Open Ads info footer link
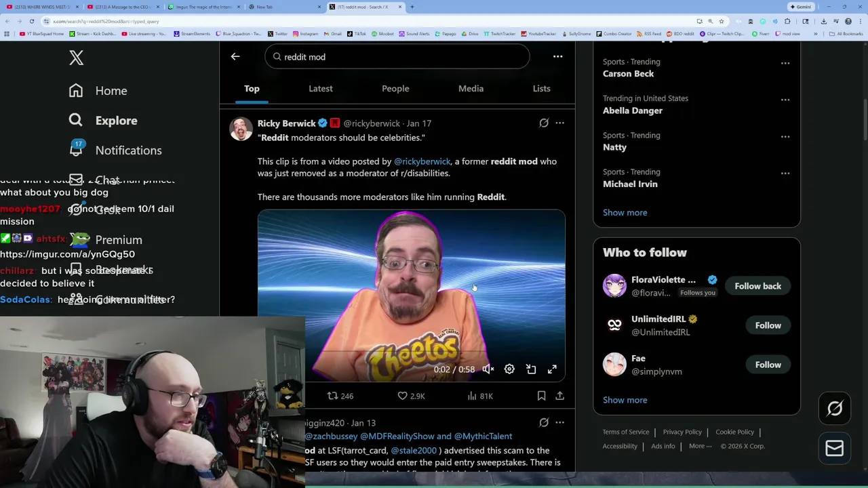The width and height of the screenshot is (868, 488). coord(663,446)
